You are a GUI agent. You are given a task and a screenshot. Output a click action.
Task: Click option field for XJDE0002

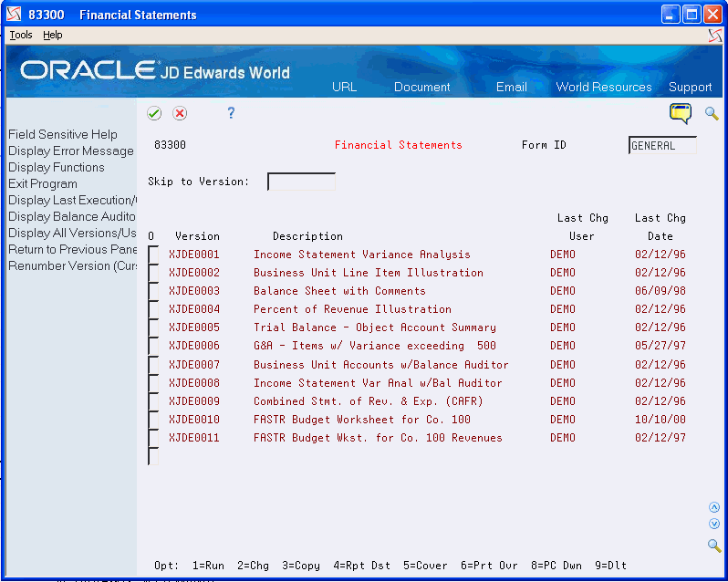pyautogui.click(x=153, y=273)
